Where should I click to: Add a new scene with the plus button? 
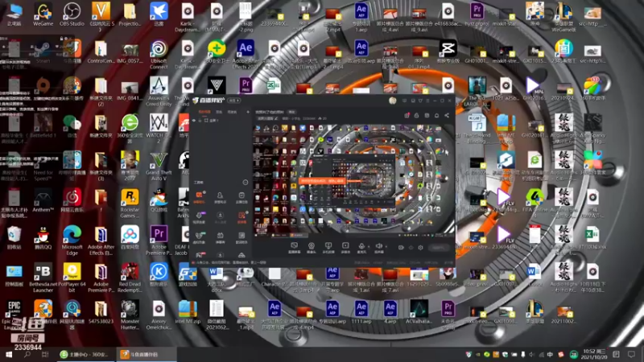coord(248,112)
